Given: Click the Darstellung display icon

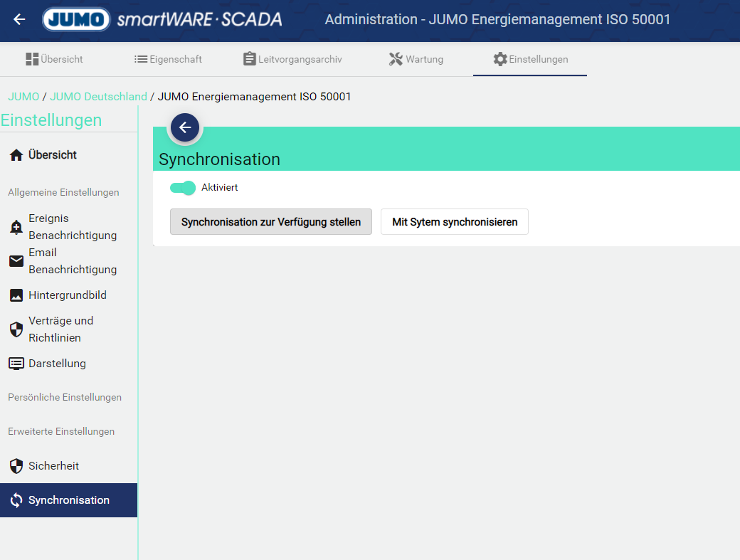Looking at the screenshot, I should click(16, 364).
